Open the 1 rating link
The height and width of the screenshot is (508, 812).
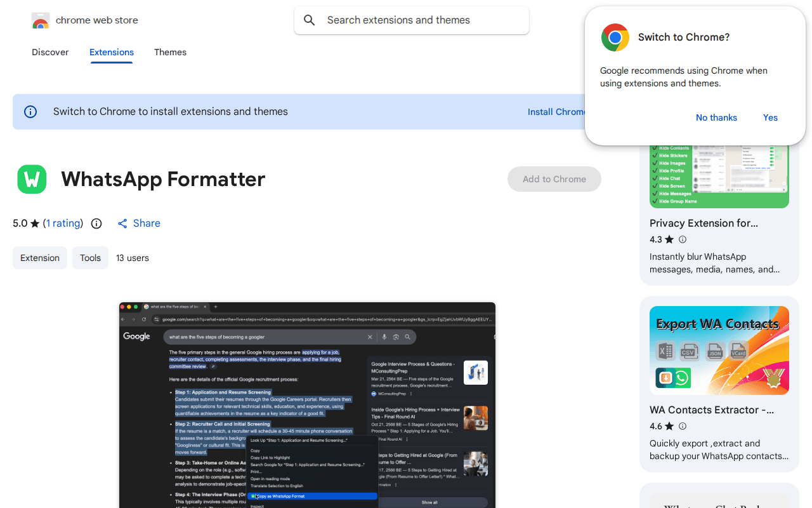[63, 224]
